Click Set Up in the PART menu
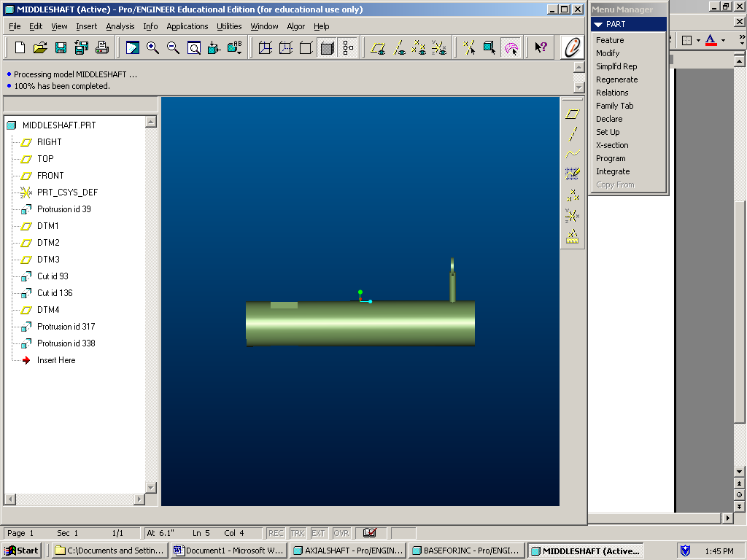 tap(608, 132)
